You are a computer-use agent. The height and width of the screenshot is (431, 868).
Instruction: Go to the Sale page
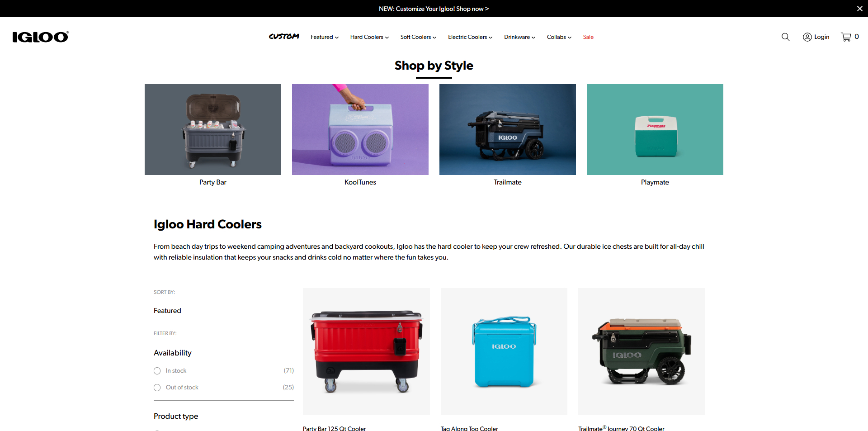click(588, 37)
